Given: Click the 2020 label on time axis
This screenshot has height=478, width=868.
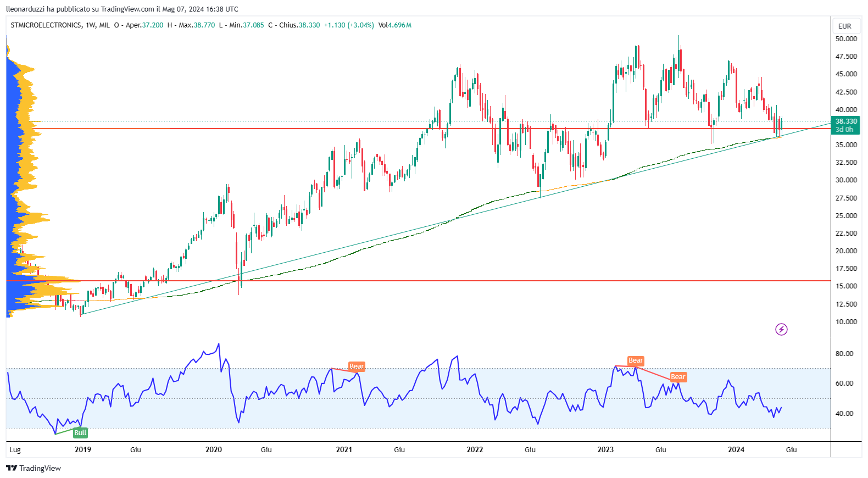Looking at the screenshot, I should coord(214,449).
